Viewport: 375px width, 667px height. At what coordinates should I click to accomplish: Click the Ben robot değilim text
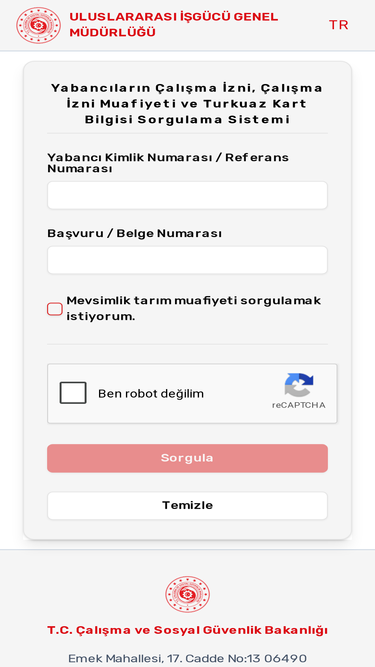tap(151, 394)
